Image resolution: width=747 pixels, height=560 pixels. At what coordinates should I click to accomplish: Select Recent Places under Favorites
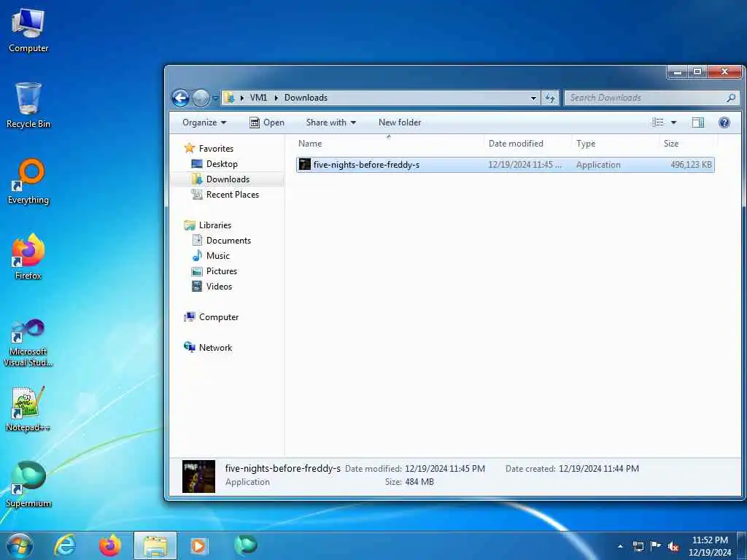(232, 194)
